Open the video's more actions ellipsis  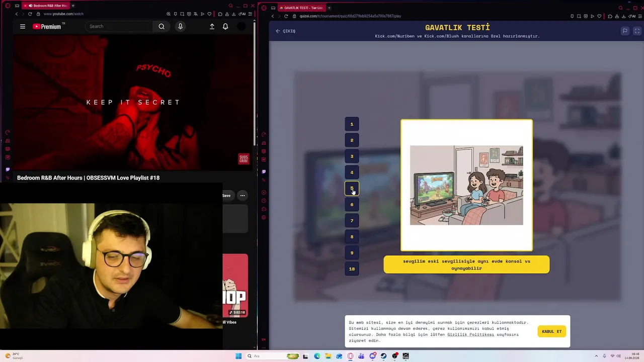[x=243, y=196]
